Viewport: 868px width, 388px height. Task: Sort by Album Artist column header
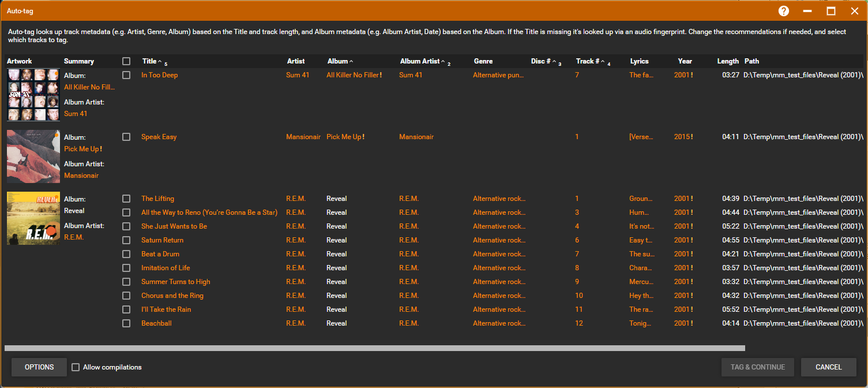(419, 61)
